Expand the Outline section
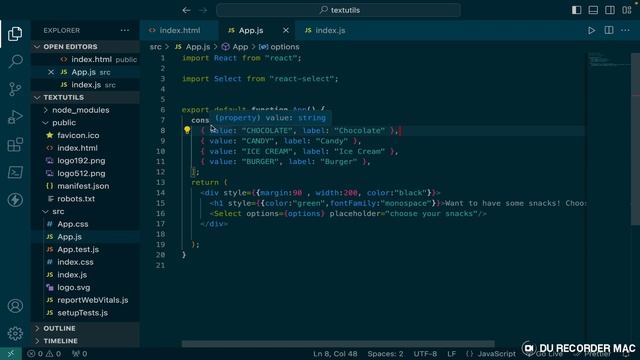640x360 pixels. pyautogui.click(x=85, y=328)
